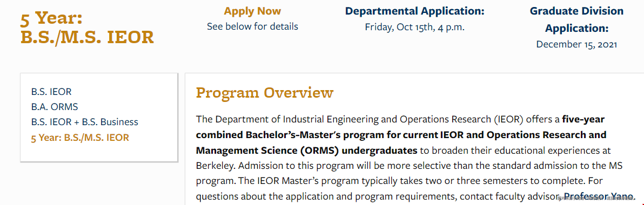Click the December 15, 2021 deadline date
The height and width of the screenshot is (205, 644).
coord(576,44)
